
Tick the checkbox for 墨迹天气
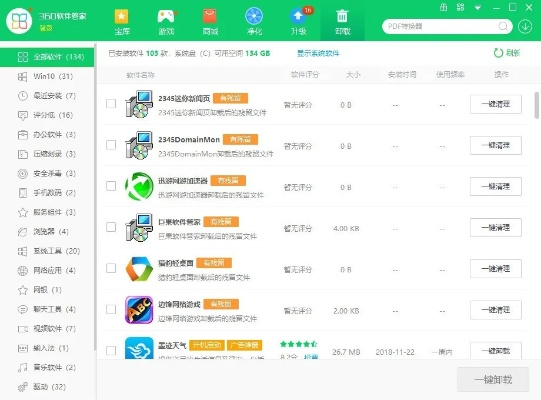pos(111,350)
